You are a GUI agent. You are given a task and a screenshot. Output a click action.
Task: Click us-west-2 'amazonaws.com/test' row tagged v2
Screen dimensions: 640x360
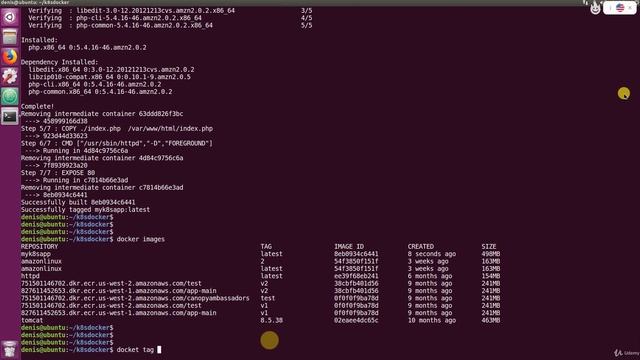pos(111,283)
